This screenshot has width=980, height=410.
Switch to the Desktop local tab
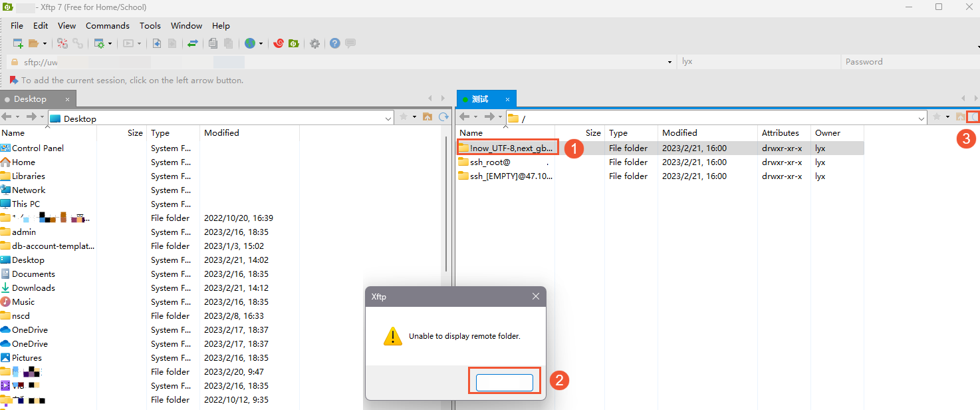[31, 99]
